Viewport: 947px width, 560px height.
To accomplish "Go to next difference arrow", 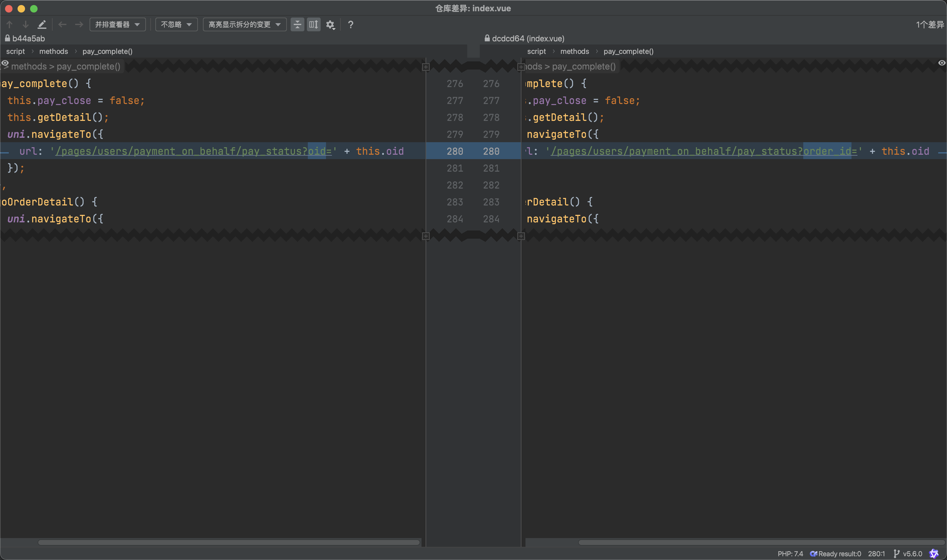I will 26,24.
